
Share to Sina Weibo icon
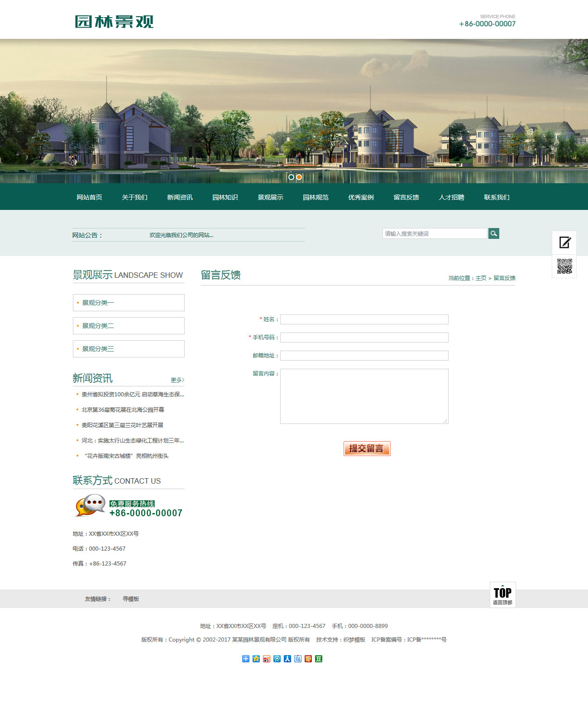(x=267, y=659)
